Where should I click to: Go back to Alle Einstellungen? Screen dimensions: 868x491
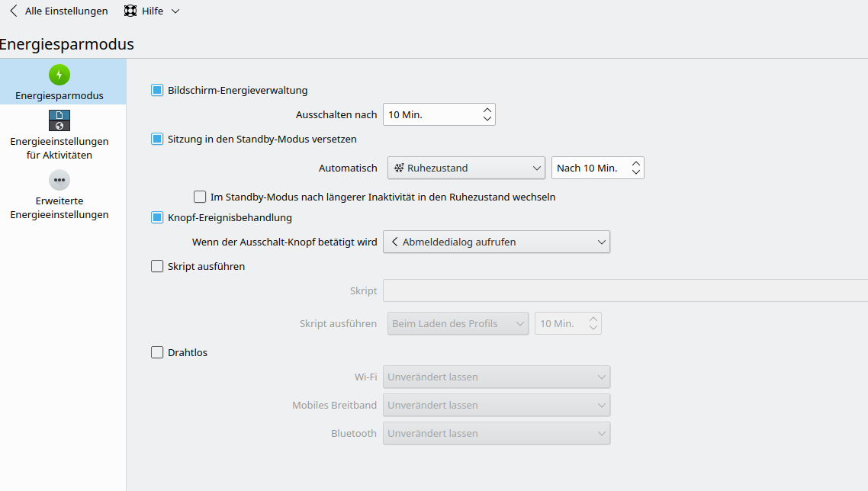click(66, 11)
